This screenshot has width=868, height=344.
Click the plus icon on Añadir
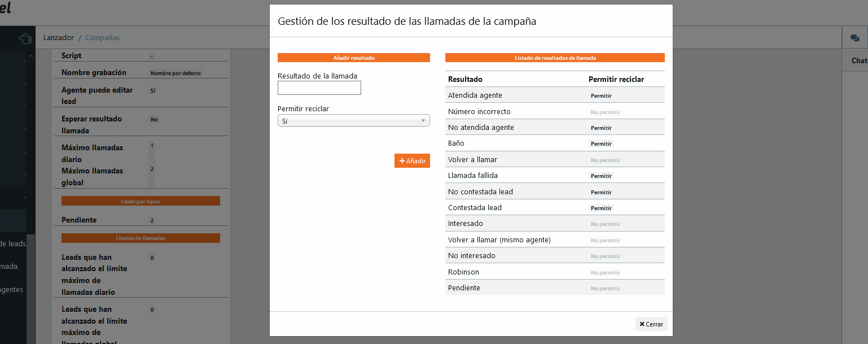pyautogui.click(x=402, y=161)
